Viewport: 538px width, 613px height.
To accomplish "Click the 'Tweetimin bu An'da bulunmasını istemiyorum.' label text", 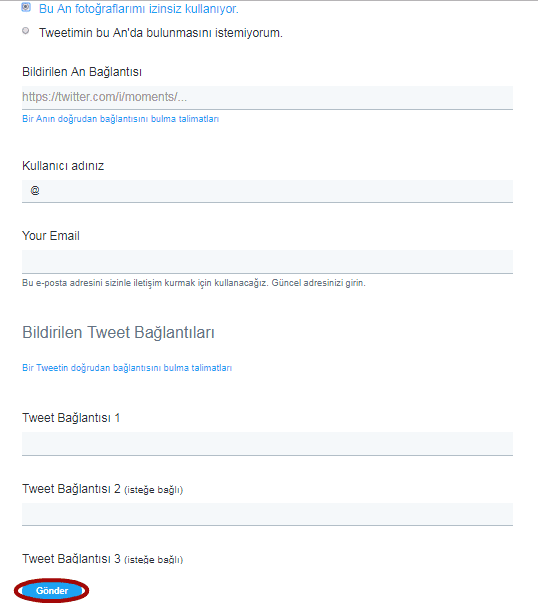I will click(x=161, y=33).
